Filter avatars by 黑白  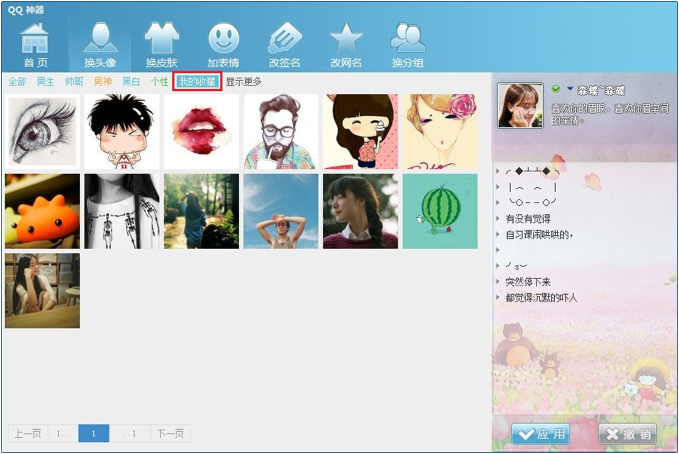coord(131,81)
